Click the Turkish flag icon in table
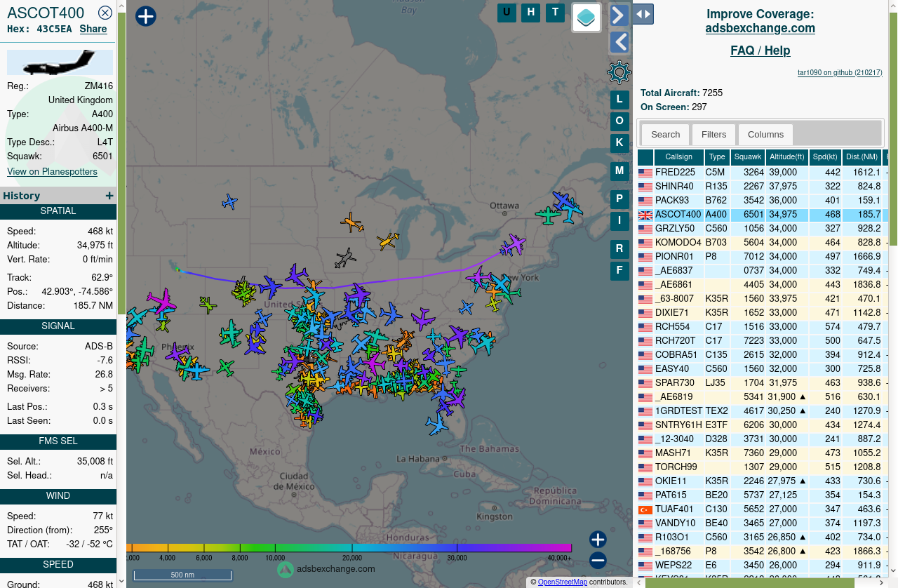 [x=645, y=509]
